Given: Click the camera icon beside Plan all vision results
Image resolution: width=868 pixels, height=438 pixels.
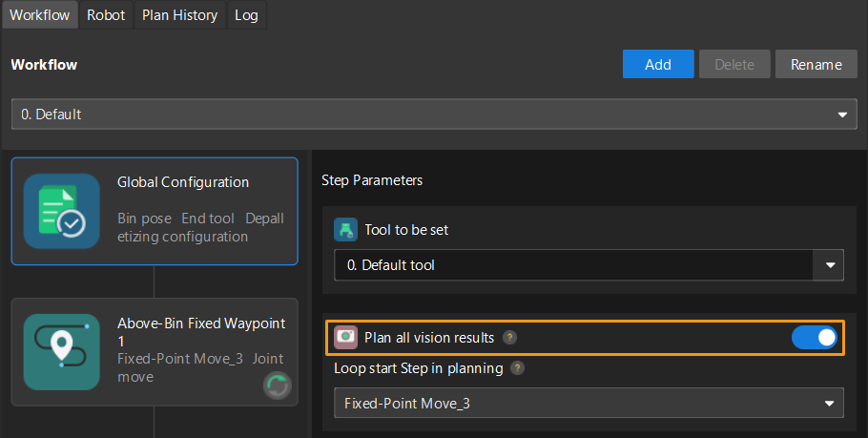Looking at the screenshot, I should pyautogui.click(x=345, y=337).
